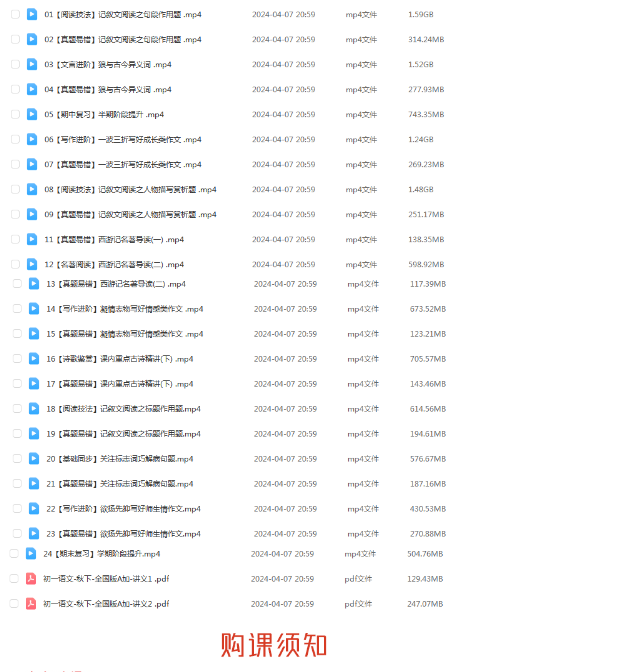Image resolution: width=619 pixels, height=672 pixels.
Task: Click the PDF icon for 讲义1
Action: [31, 579]
